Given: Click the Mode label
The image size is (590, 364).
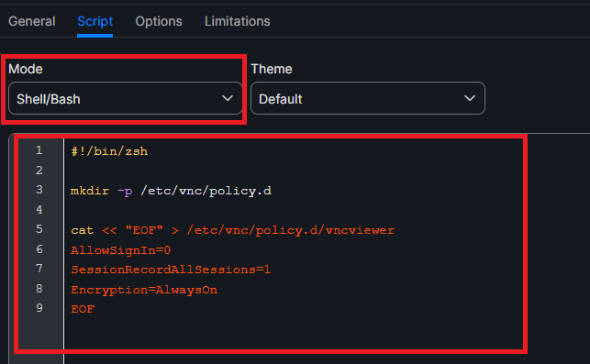Looking at the screenshot, I should coord(26,69).
